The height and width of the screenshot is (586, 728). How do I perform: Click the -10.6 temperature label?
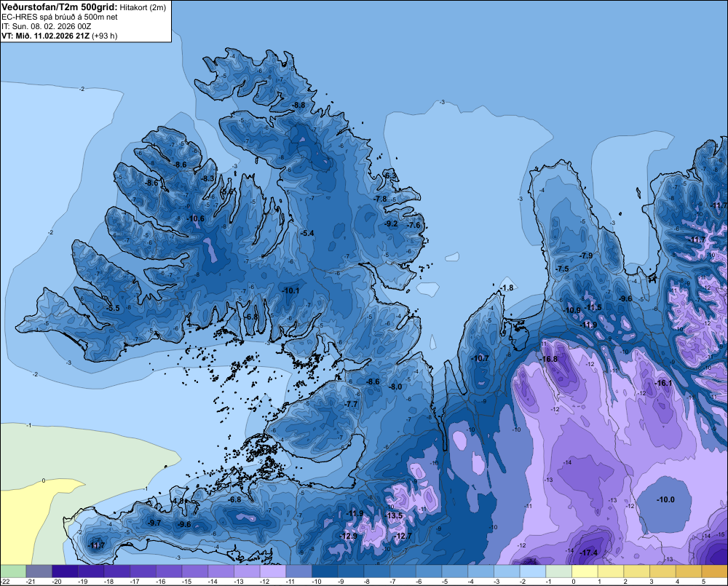(x=195, y=218)
